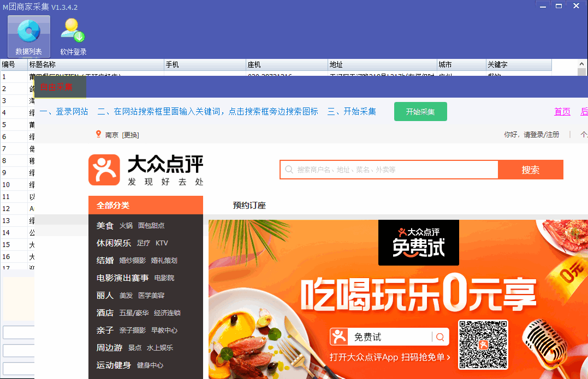The height and width of the screenshot is (379, 588).
Task: Open the 电影演出赛事 category
Action: point(123,278)
